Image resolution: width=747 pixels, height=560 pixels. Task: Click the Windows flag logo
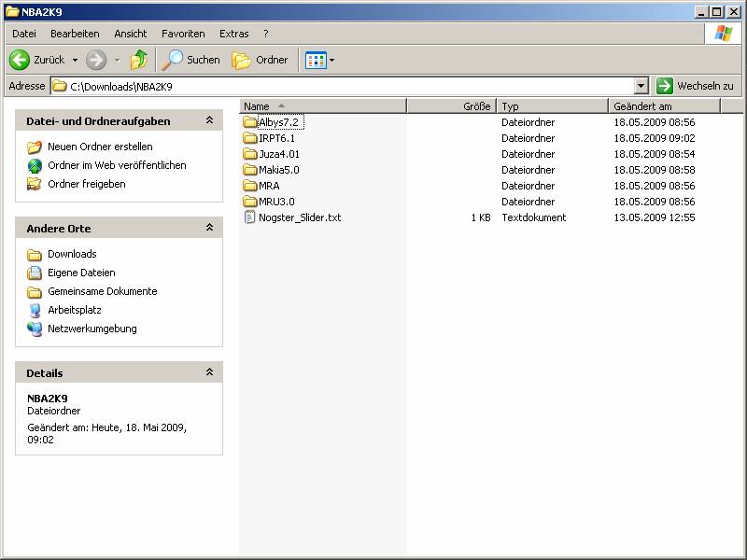[x=723, y=34]
